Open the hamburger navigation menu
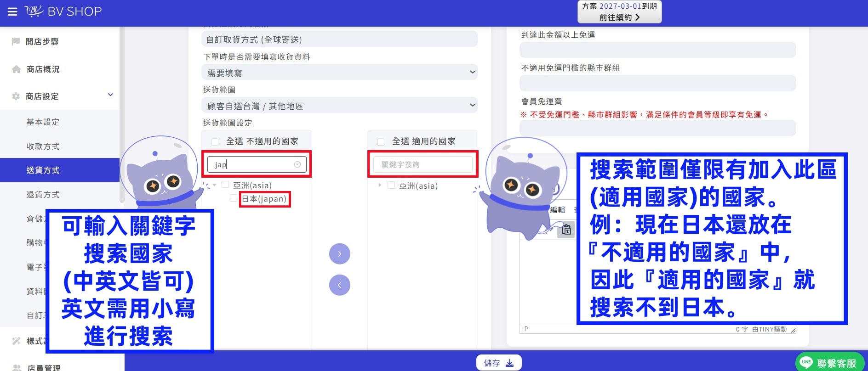Image resolution: width=868 pixels, height=371 pixels. coord(12,11)
